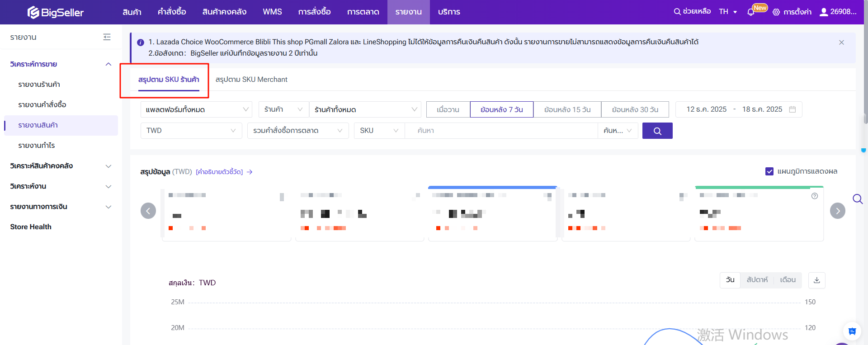Open the TWD currency dropdown
Image resolution: width=868 pixels, height=345 pixels.
(191, 131)
